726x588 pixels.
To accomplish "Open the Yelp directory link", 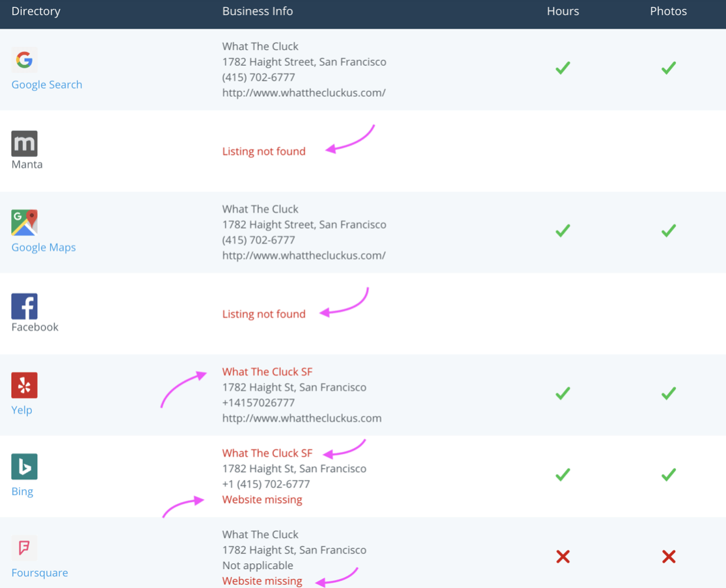I will [x=21, y=410].
